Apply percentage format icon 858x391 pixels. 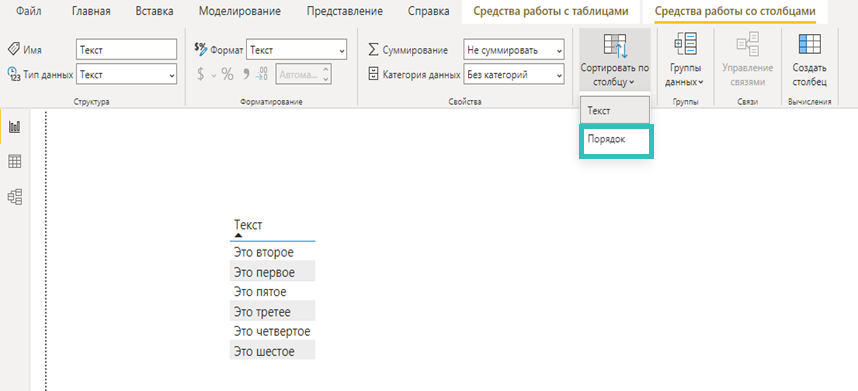tap(227, 74)
